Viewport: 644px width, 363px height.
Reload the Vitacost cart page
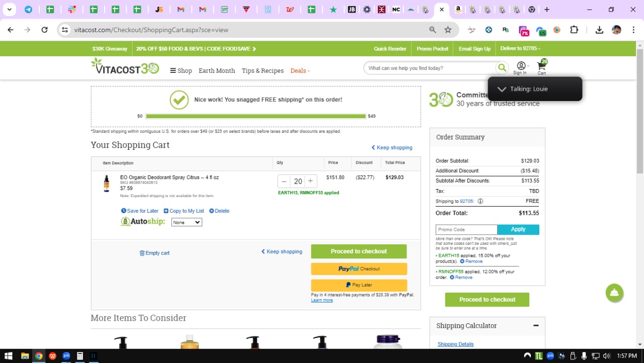pos(44,30)
